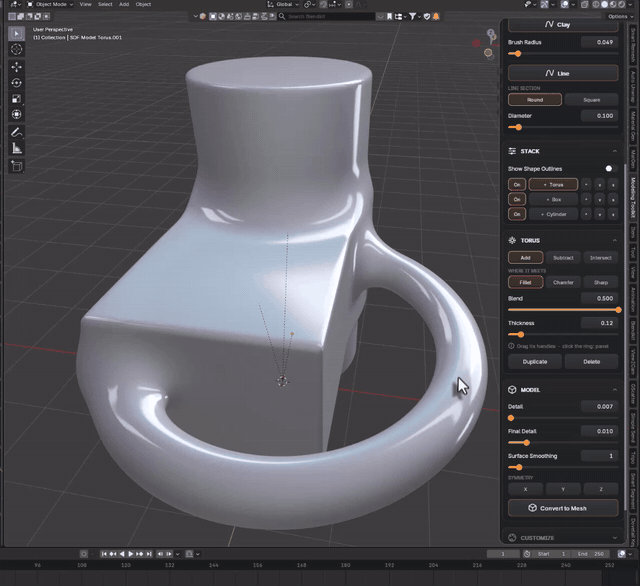Switch to material preview shading
640x586 pixels.
(613, 4)
